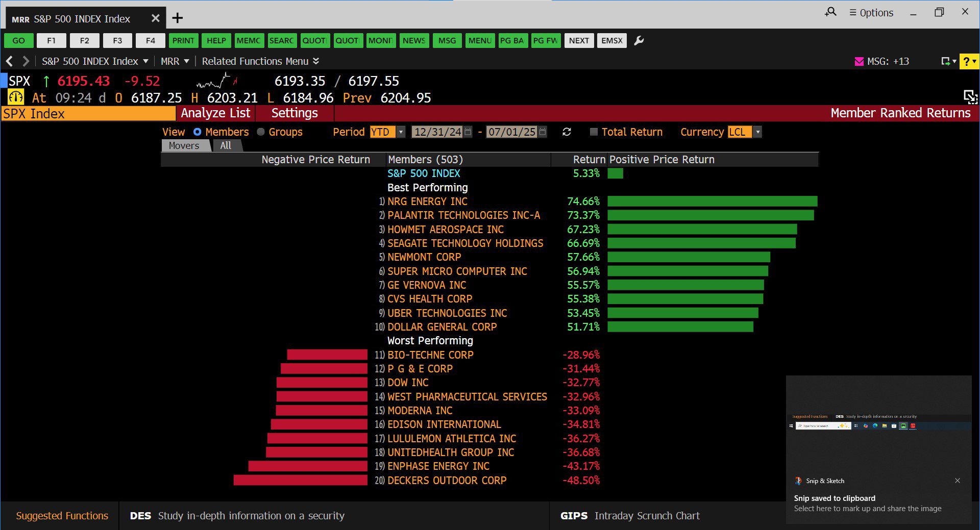This screenshot has height=530, width=980.
Task: Open the Settings tab
Action: click(295, 113)
